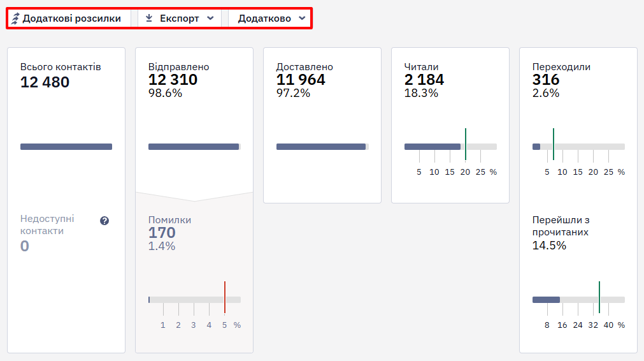Viewport: 644px width, 361px height.
Task: Click the Помилки percentage 1.4%
Action: pos(162,246)
